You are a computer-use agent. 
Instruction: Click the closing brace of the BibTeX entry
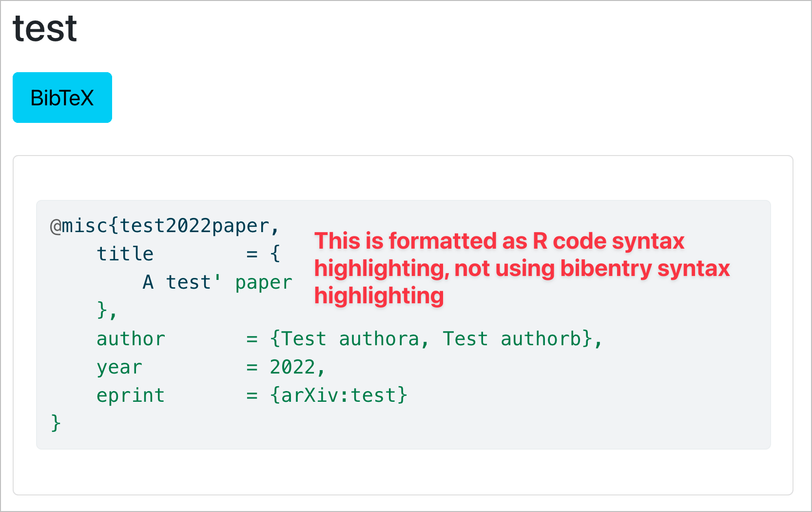(x=55, y=422)
